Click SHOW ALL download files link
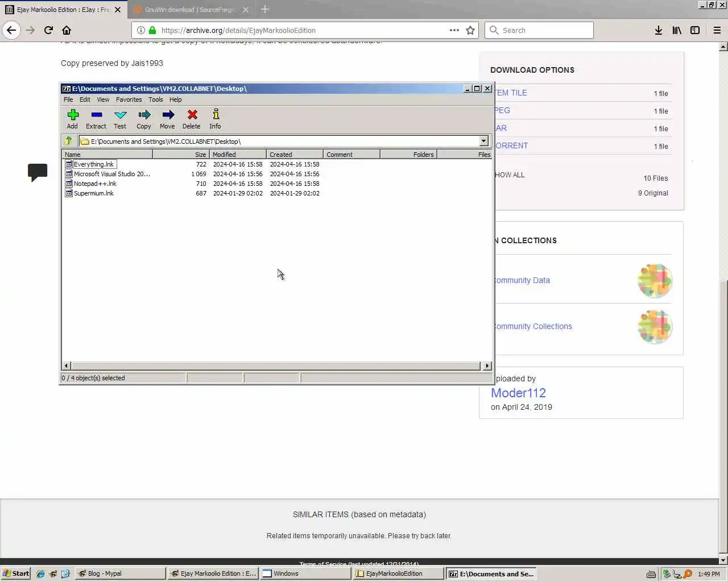The height and width of the screenshot is (582, 728). coord(510,175)
